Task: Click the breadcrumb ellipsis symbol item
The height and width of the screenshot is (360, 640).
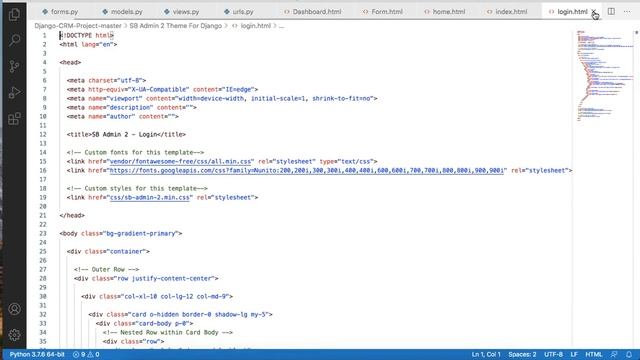Action: 281,26
